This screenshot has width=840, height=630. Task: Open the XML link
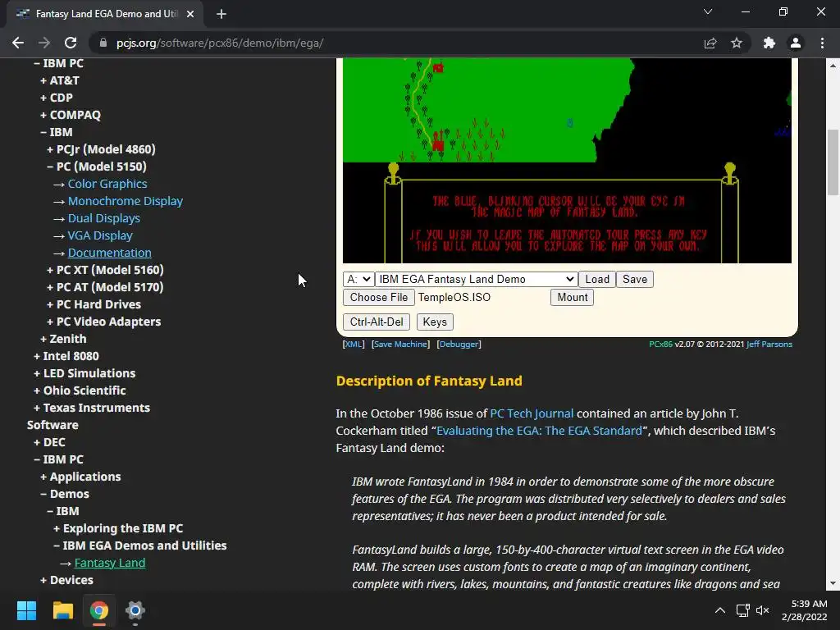pyautogui.click(x=354, y=344)
